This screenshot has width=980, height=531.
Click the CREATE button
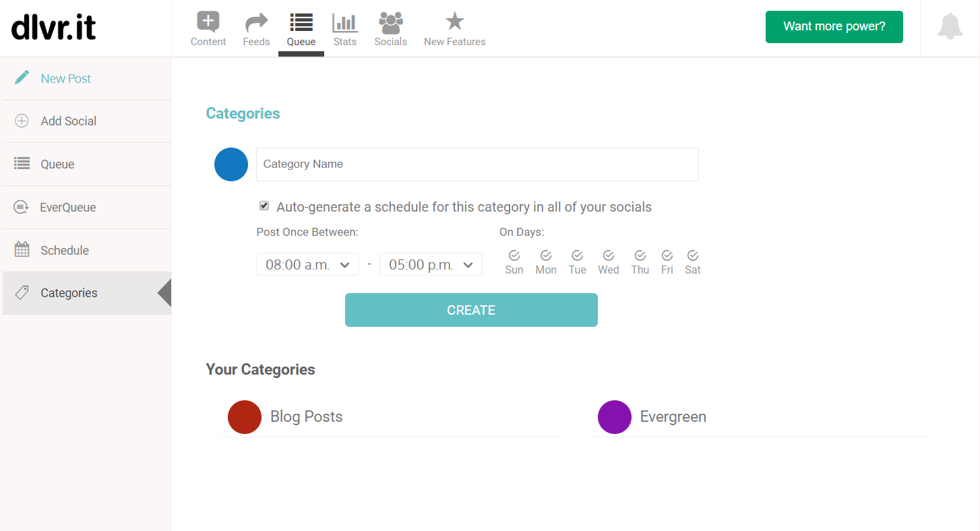(471, 310)
